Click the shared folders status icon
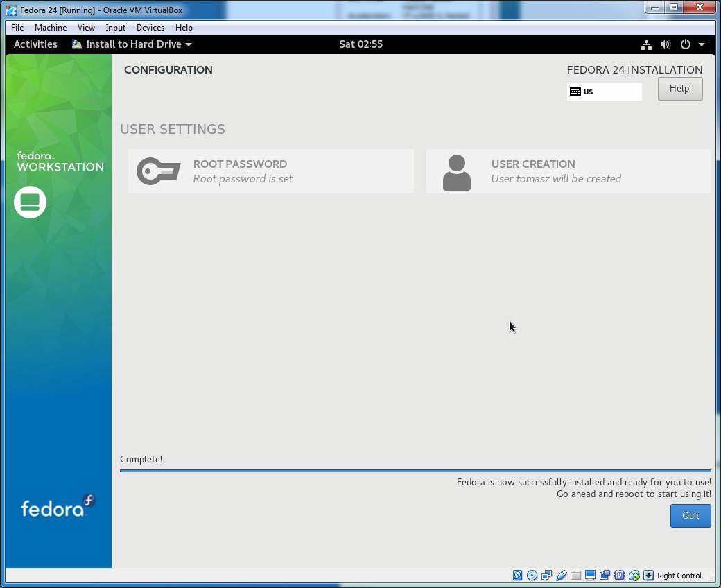Image resolution: width=721 pixels, height=588 pixels. pos(575,575)
